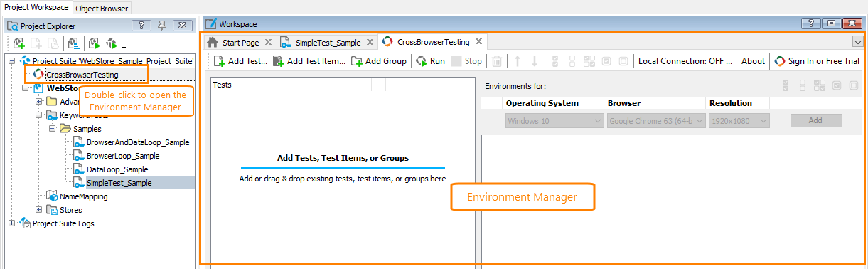The height and width of the screenshot is (269, 868).
Task: Collapse the Samples folder
Action: pos(53,129)
